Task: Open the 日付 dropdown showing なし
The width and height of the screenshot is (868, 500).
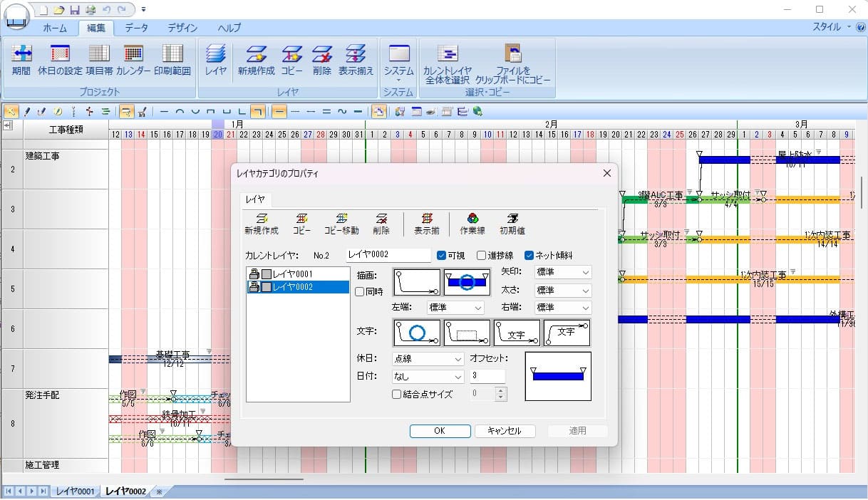Action: point(428,377)
